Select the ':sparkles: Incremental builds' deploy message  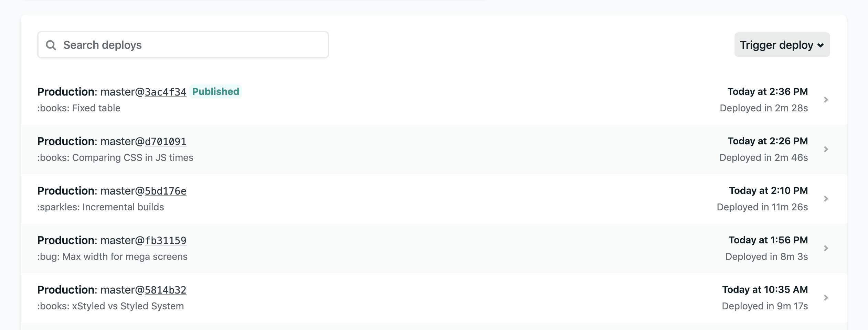click(100, 207)
